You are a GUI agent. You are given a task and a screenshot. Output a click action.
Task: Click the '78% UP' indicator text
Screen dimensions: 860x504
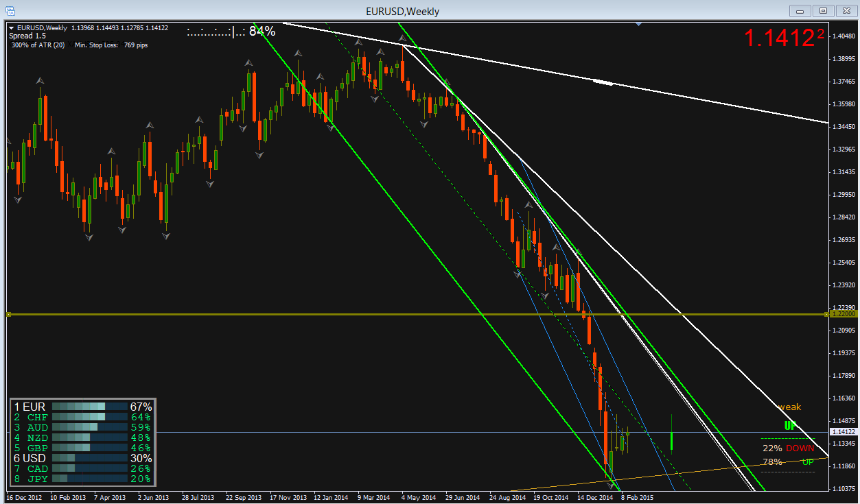[x=788, y=462]
